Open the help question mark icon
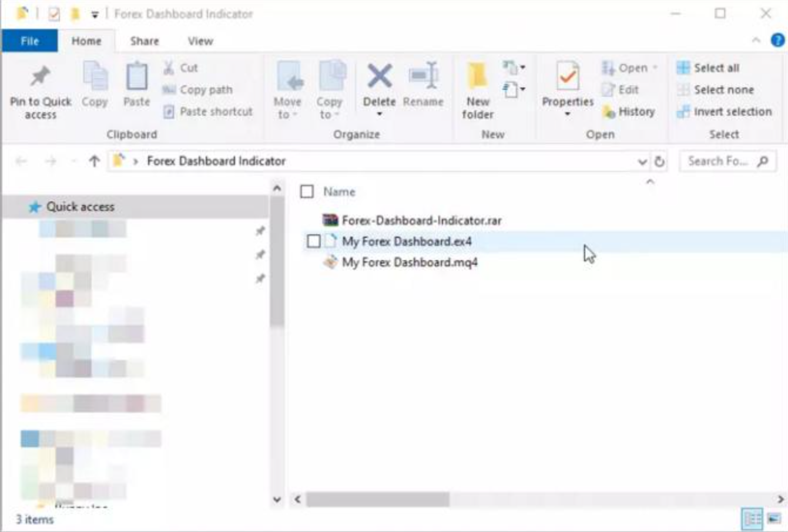Viewport: 788px width, 532px height. point(777,41)
